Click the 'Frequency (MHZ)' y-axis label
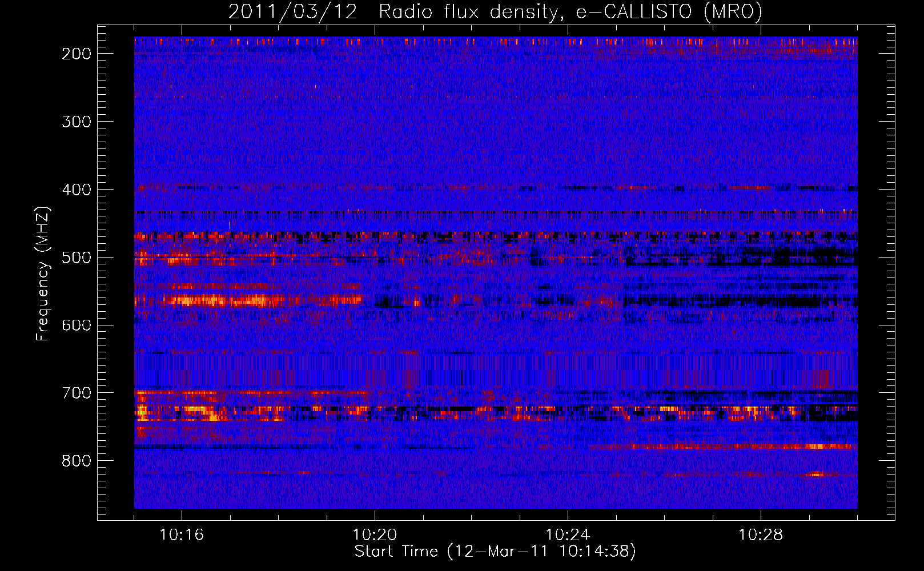The image size is (924, 571). point(42,274)
